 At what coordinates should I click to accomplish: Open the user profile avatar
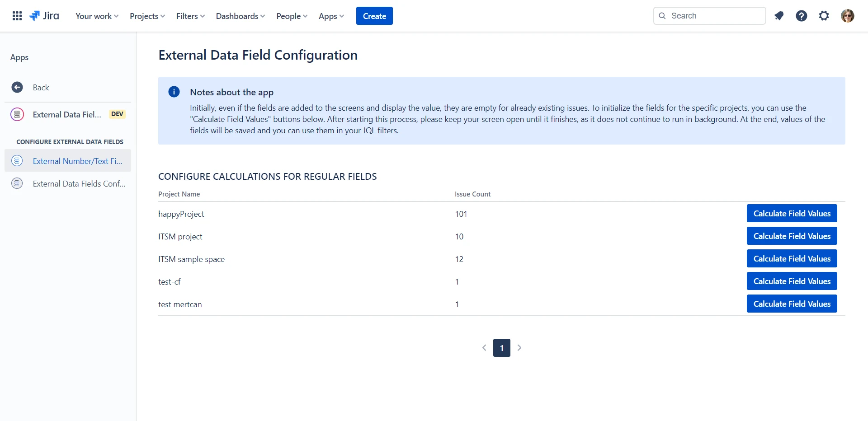pos(848,16)
